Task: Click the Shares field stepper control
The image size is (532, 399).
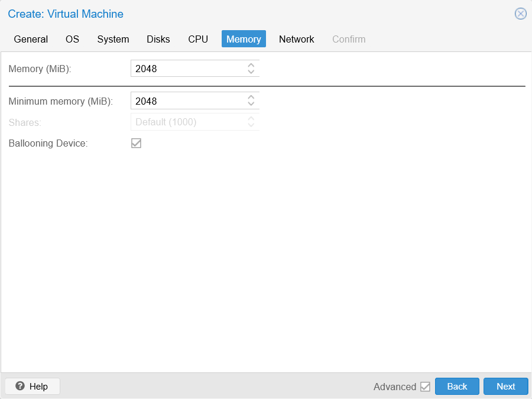Action: point(251,122)
